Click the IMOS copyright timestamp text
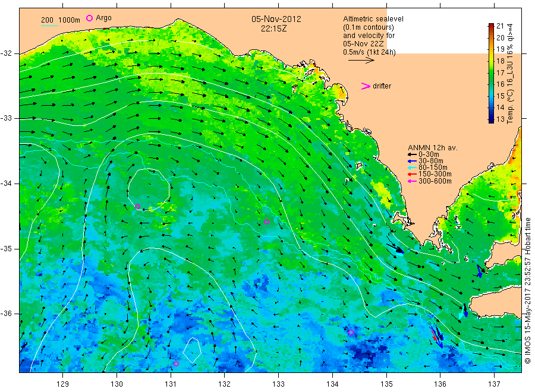 (527, 290)
